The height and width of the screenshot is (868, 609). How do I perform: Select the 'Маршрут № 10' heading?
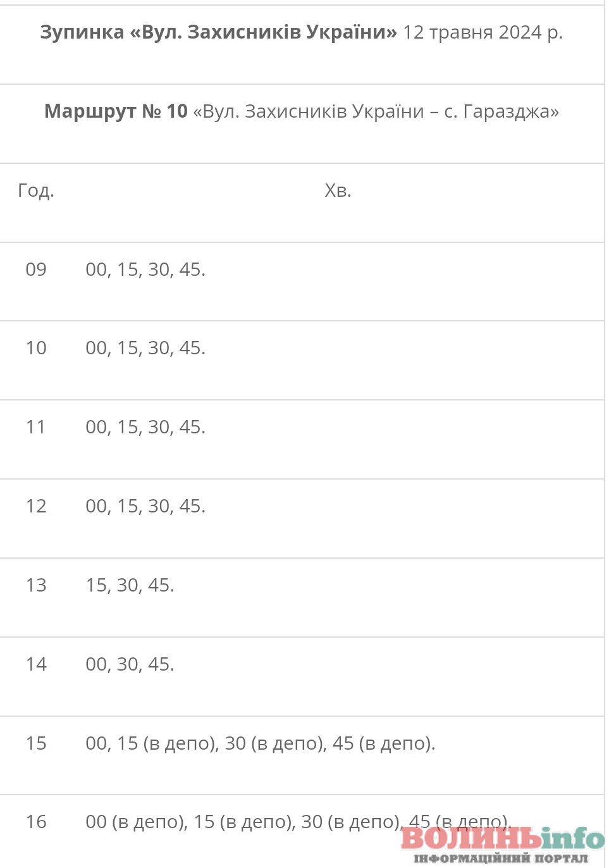click(x=116, y=111)
